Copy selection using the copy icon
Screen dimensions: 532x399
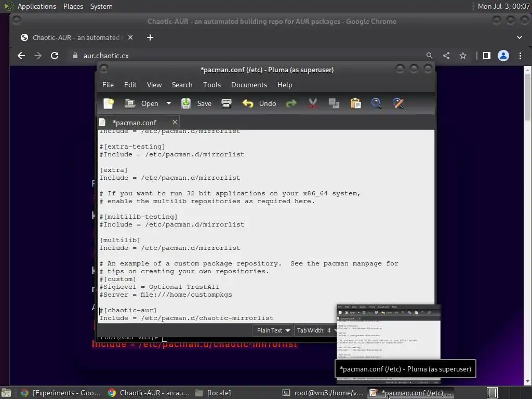[x=334, y=103]
